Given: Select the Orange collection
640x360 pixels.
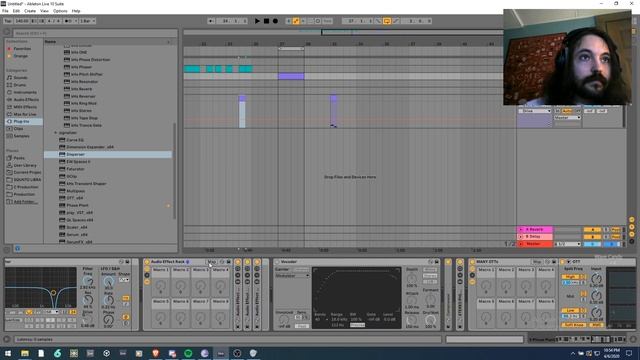Looking at the screenshot, I should click(20, 56).
